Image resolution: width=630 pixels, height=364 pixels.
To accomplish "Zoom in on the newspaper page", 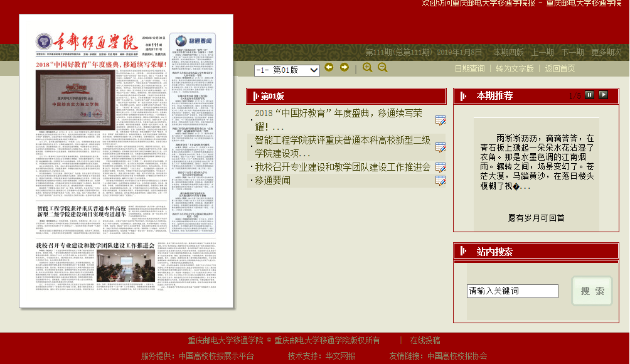I will (368, 68).
